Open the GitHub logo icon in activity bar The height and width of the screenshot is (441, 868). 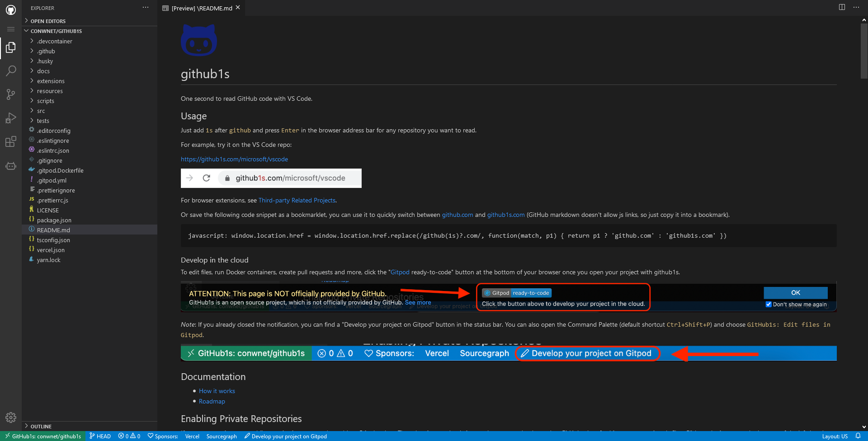(x=11, y=9)
